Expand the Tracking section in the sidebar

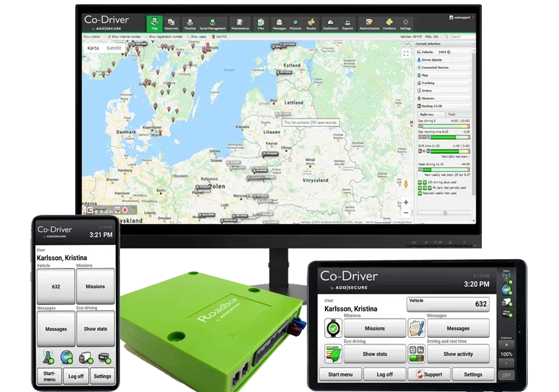click(x=436, y=83)
